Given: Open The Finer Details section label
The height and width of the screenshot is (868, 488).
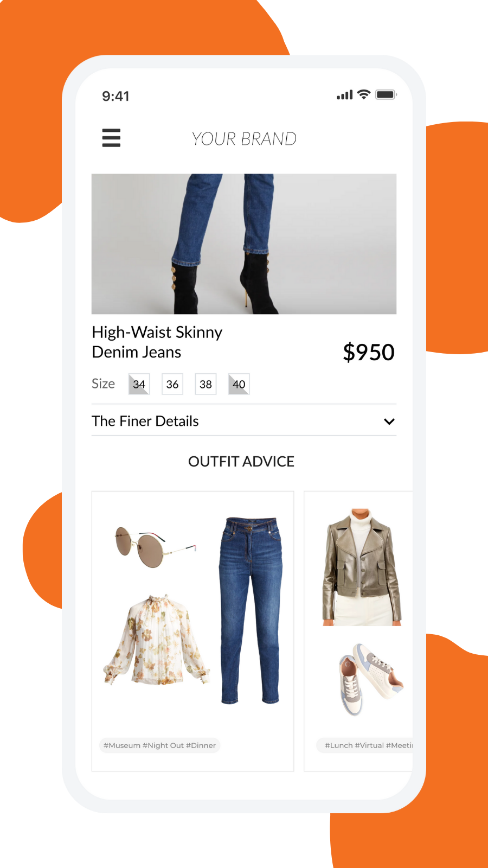Looking at the screenshot, I should (x=145, y=421).
